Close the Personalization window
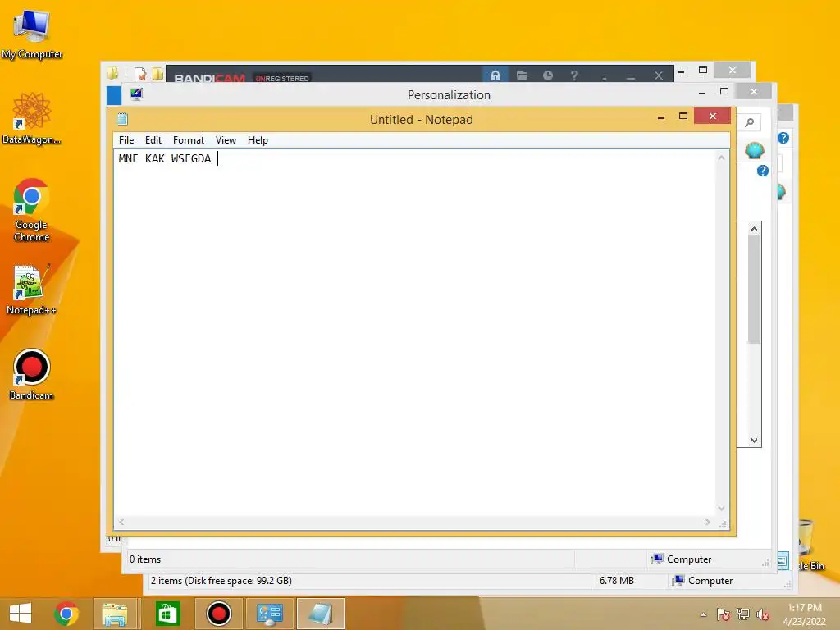Image resolution: width=840 pixels, height=630 pixels. point(754,92)
